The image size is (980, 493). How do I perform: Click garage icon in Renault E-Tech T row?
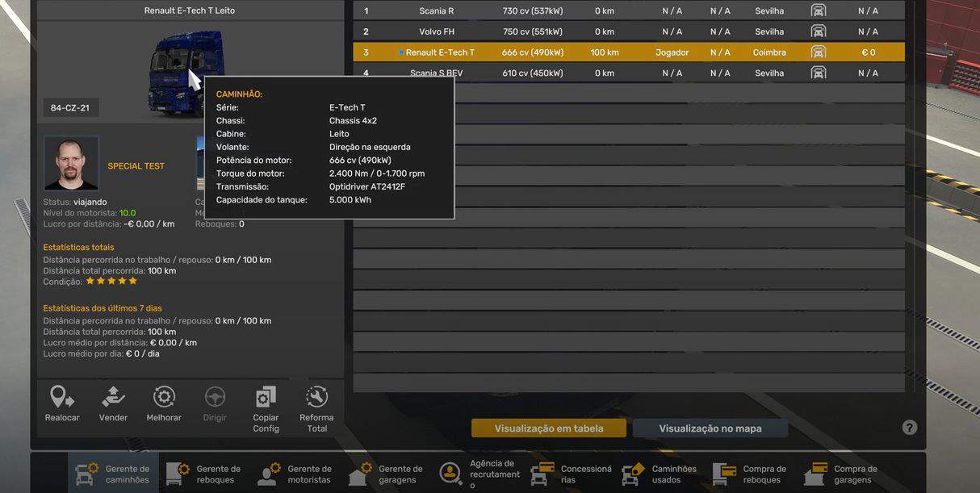click(x=818, y=52)
